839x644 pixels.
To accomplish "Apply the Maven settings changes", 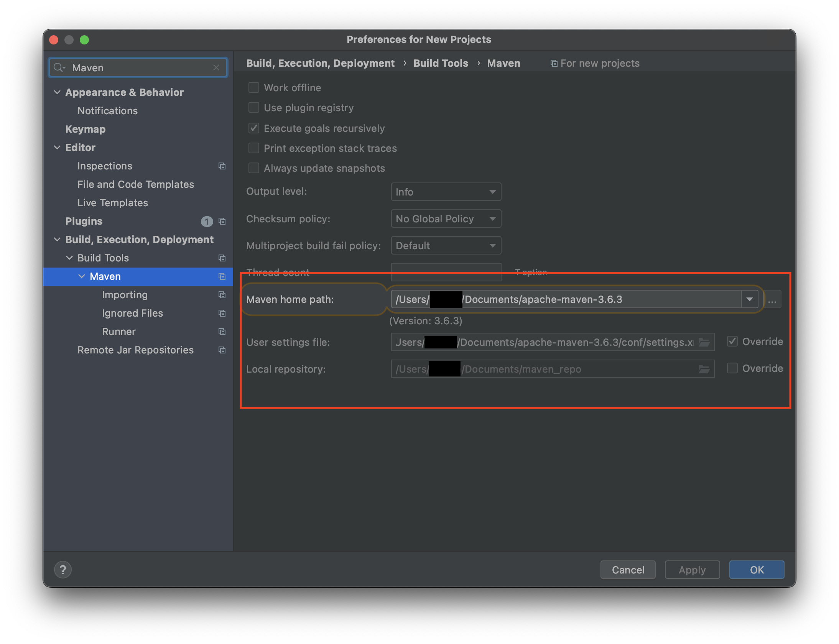I will point(692,570).
